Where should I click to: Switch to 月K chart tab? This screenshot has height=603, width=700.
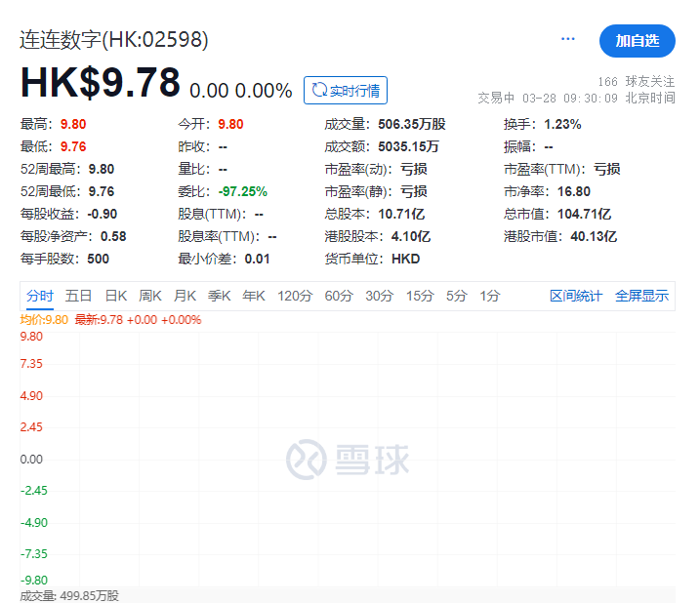click(185, 296)
